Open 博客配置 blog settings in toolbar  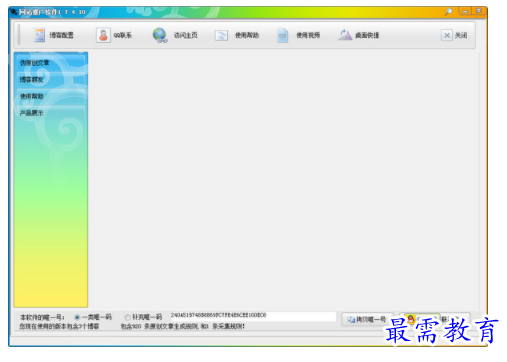pyautogui.click(x=53, y=35)
